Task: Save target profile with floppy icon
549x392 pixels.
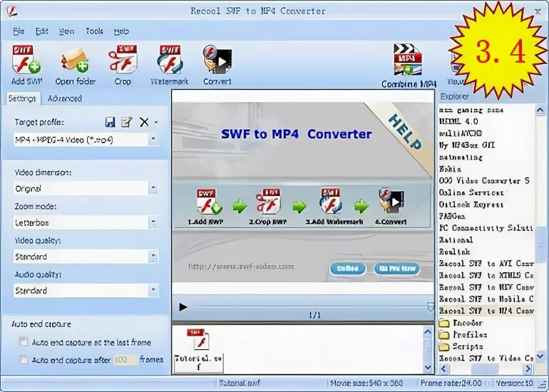Action: (x=110, y=122)
